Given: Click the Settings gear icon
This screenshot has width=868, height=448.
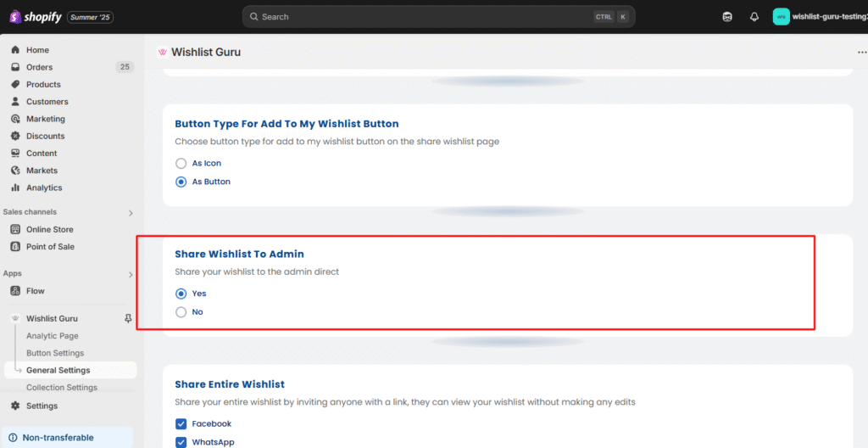Looking at the screenshot, I should 15,406.
